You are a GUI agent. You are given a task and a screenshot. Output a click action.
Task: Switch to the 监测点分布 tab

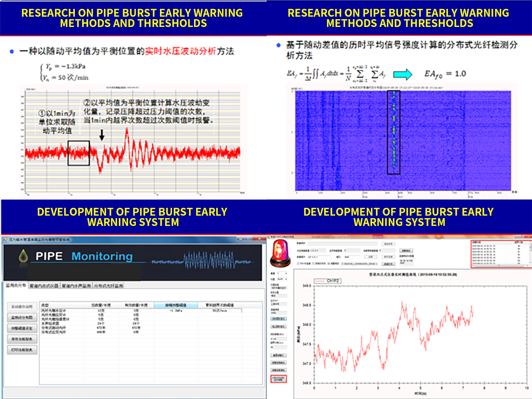coord(16,286)
